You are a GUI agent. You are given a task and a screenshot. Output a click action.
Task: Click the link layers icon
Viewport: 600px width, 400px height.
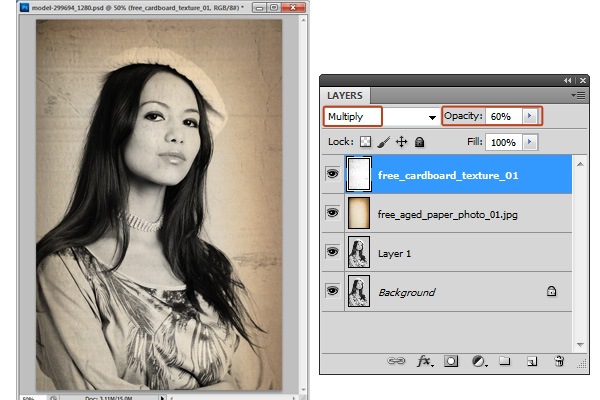(x=396, y=361)
